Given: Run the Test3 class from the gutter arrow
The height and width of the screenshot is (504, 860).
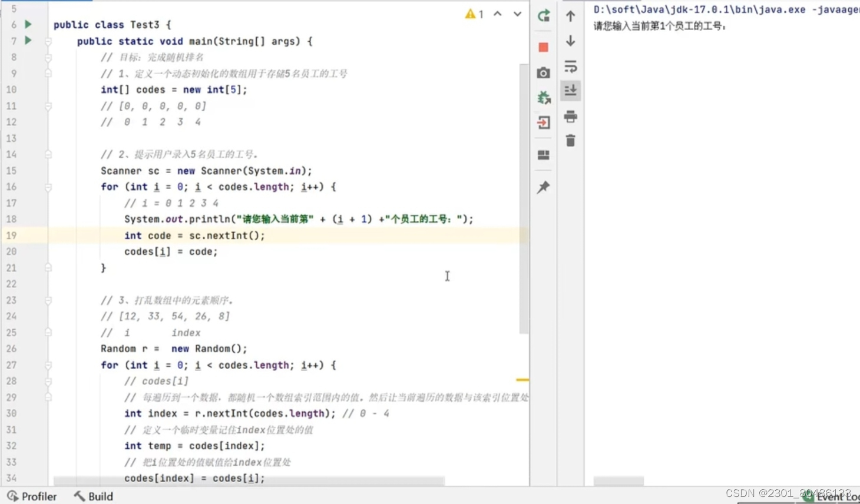Looking at the screenshot, I should point(28,25).
